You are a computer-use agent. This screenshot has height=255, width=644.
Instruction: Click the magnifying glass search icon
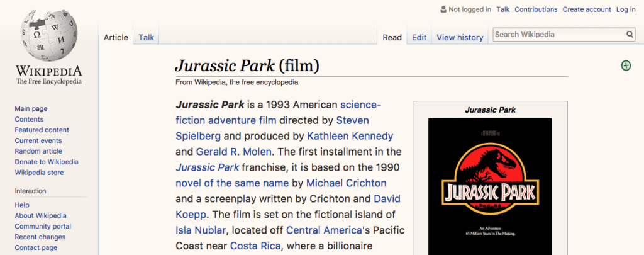[630, 35]
